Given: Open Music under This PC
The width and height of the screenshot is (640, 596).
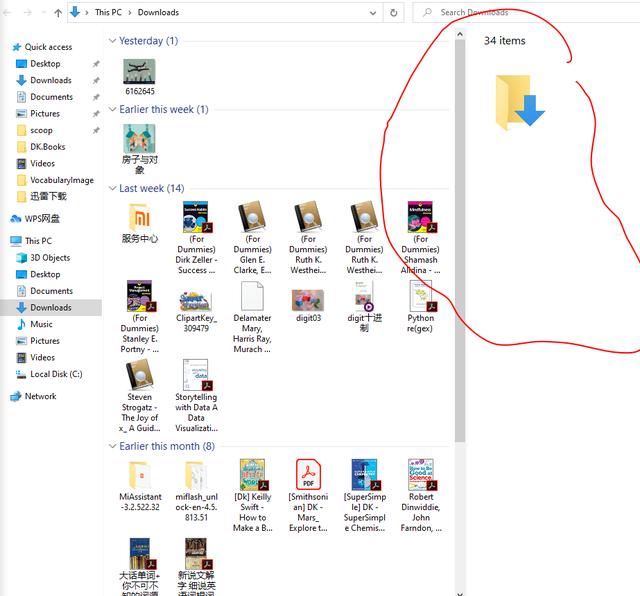Looking at the screenshot, I should (x=41, y=324).
